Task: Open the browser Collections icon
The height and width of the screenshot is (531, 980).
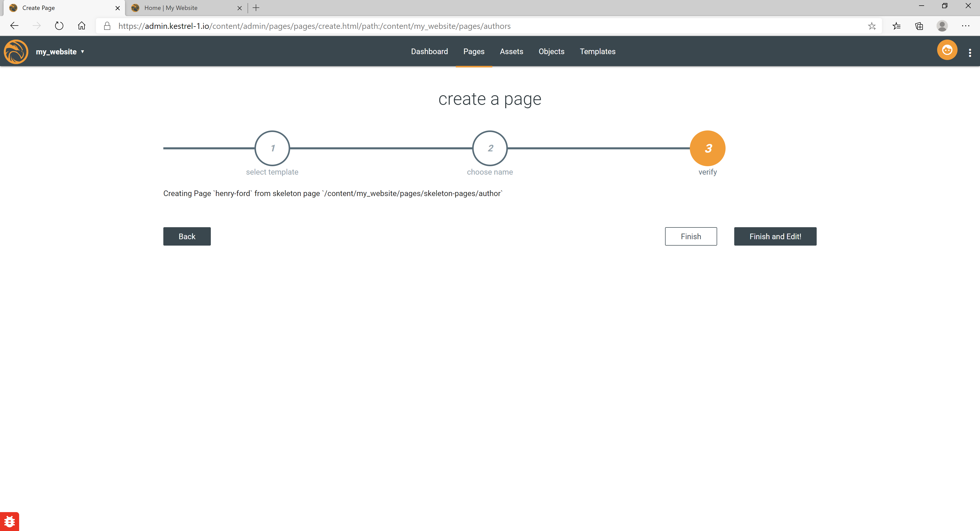Action: point(919,26)
